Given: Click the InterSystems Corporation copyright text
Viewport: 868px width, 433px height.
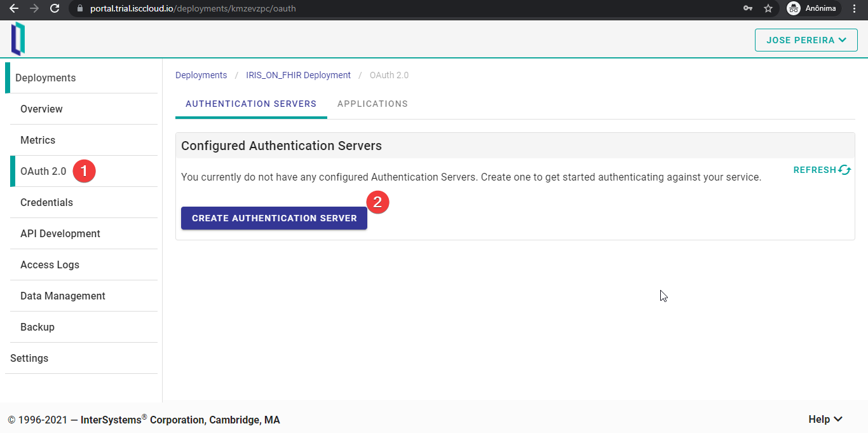Looking at the screenshot, I should tap(144, 420).
